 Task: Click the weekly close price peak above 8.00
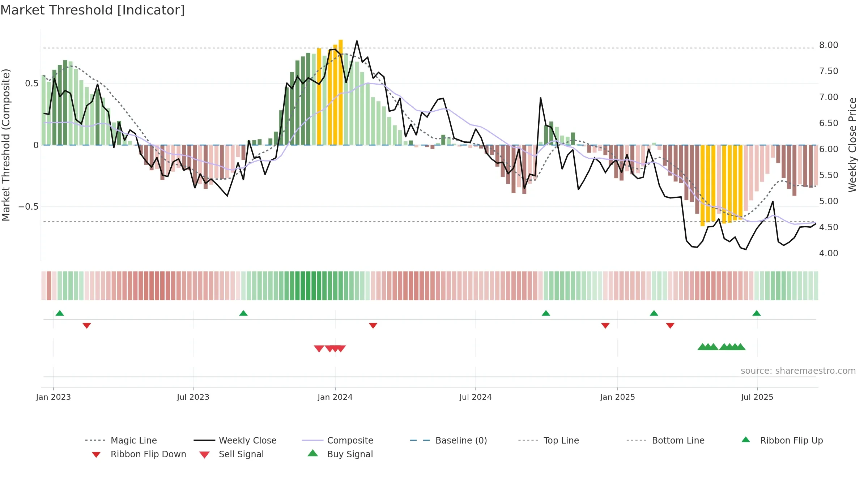[357, 41]
